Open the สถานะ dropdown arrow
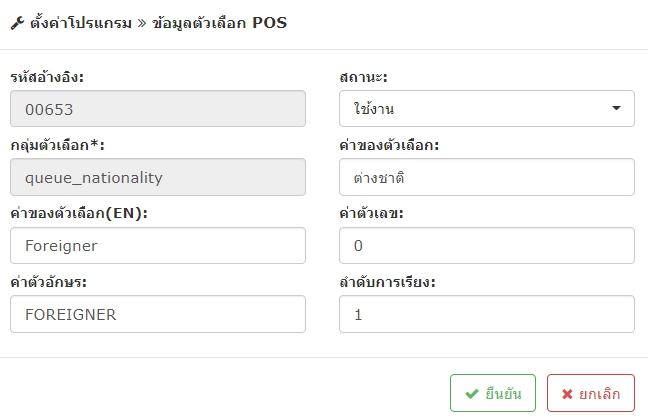 click(616, 108)
